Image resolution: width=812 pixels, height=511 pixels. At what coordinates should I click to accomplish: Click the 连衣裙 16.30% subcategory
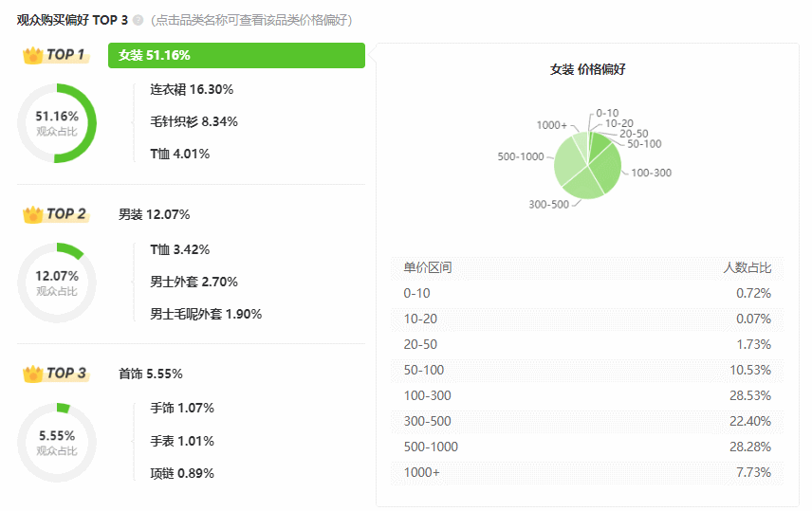coord(192,89)
